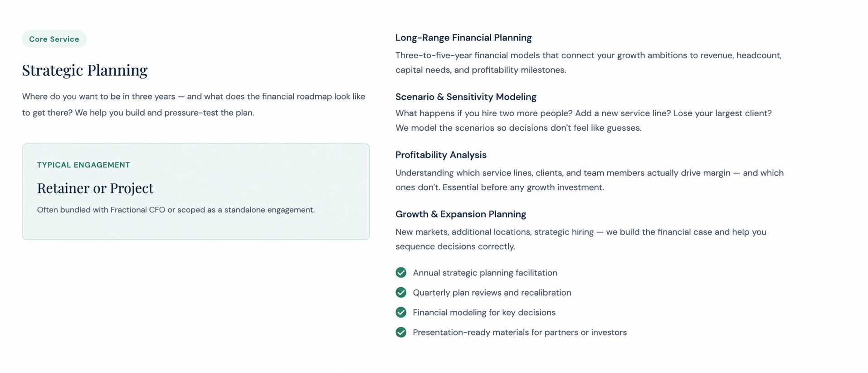Select the Scenario & Sensitivity Modeling heading

pos(466,97)
